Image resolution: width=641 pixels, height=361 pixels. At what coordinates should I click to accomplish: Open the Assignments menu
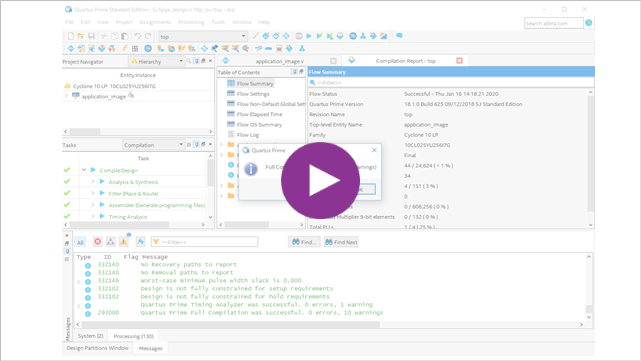pos(155,22)
